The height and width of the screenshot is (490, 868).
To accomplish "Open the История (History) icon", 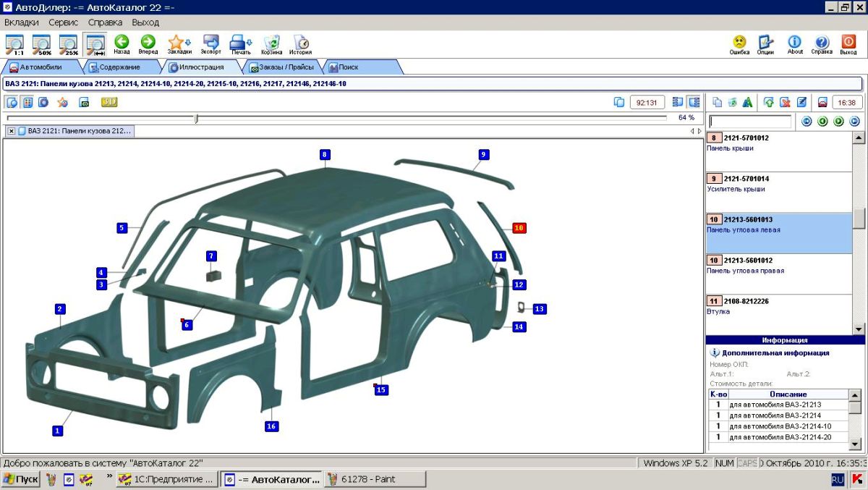I will (x=301, y=42).
